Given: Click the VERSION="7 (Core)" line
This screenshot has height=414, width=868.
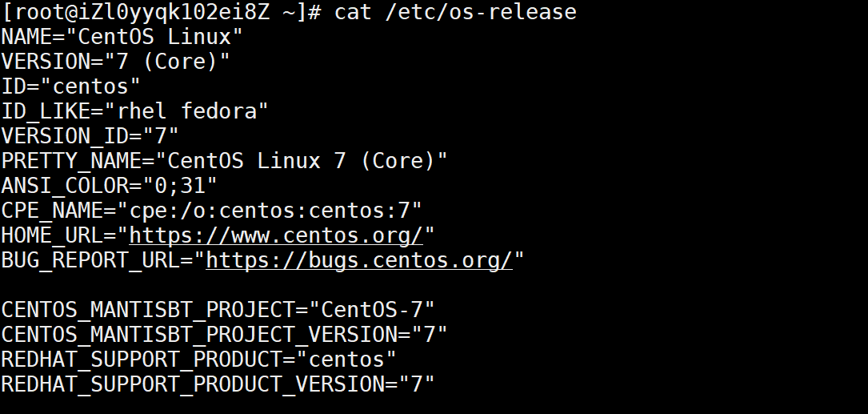Looking at the screenshot, I should pos(116,62).
